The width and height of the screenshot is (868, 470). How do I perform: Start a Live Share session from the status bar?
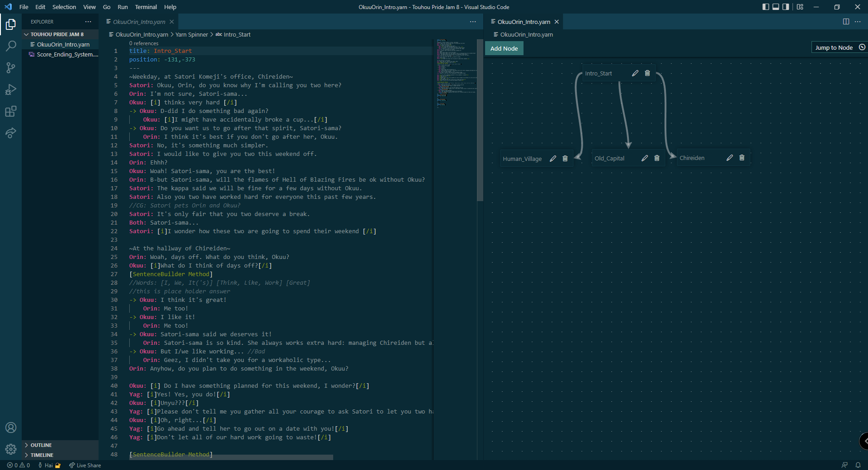point(85,465)
